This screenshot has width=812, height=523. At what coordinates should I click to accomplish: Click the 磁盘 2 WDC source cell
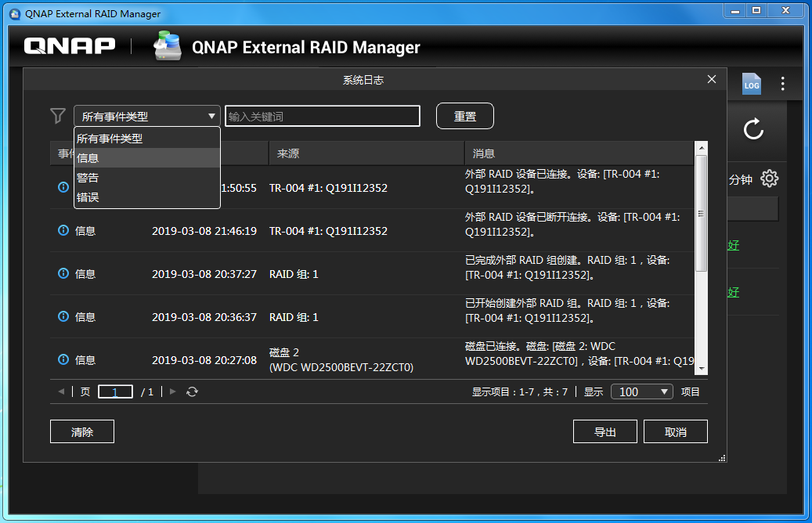pyautogui.click(x=341, y=360)
